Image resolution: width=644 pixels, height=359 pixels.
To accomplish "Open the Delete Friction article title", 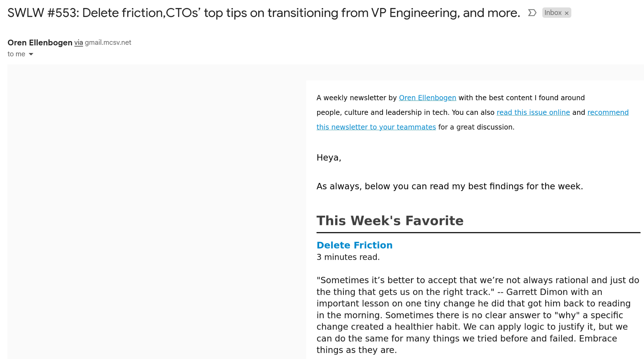I will [354, 245].
